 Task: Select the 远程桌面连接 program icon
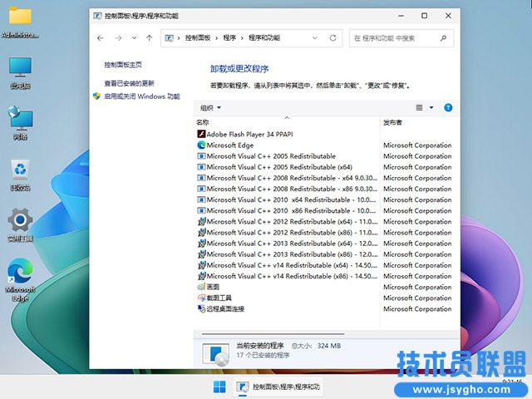201,308
